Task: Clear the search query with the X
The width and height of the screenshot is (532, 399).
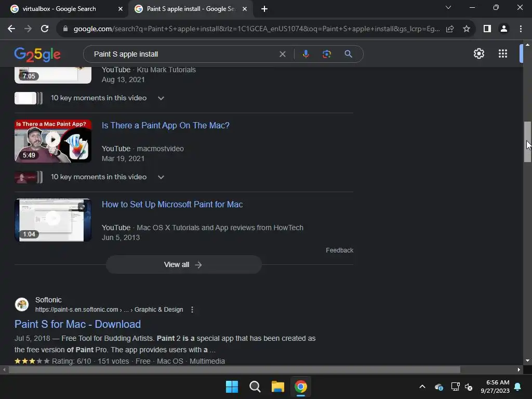Action: point(282,54)
